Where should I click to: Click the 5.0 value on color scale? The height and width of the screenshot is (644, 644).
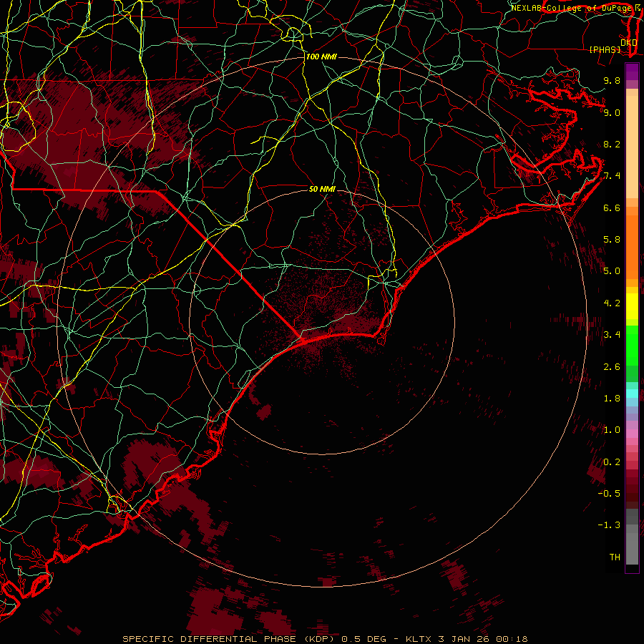pyautogui.click(x=612, y=271)
